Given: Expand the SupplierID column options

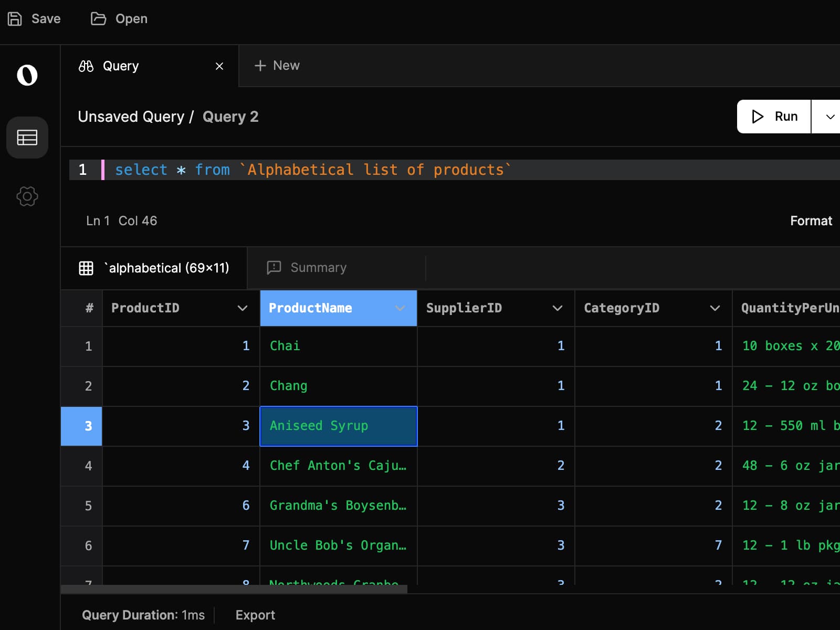Looking at the screenshot, I should pos(557,308).
